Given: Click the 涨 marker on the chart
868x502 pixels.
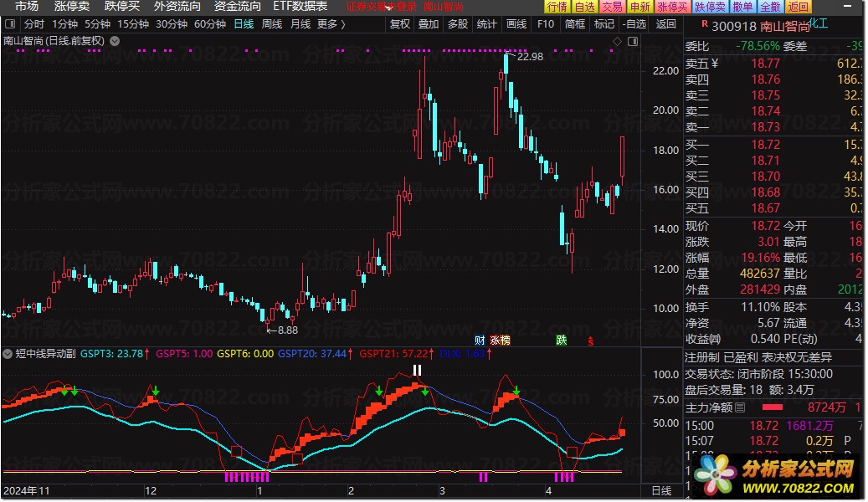Looking at the screenshot, I should pos(495,341).
